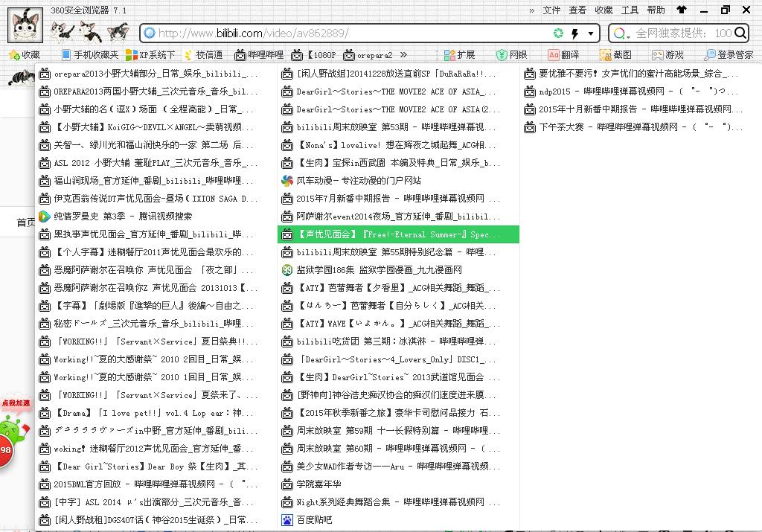Screen dimensions: 762x532
Task: Click the 登录管家 login manager button
Action: [x=729, y=55]
